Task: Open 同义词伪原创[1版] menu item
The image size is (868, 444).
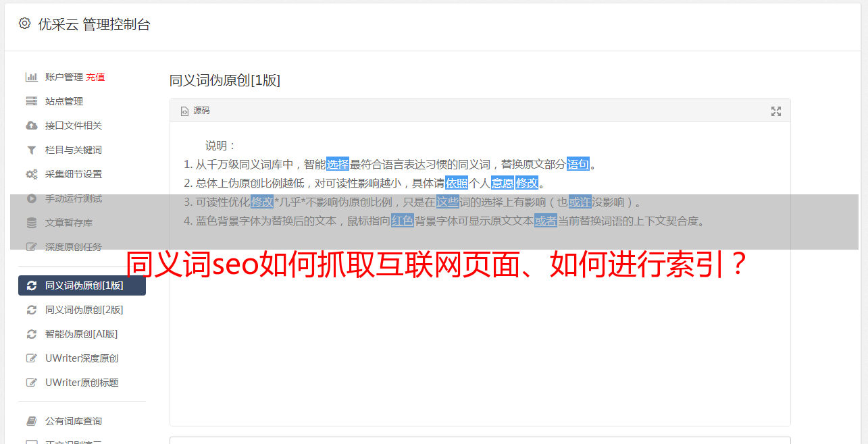Action: click(82, 285)
